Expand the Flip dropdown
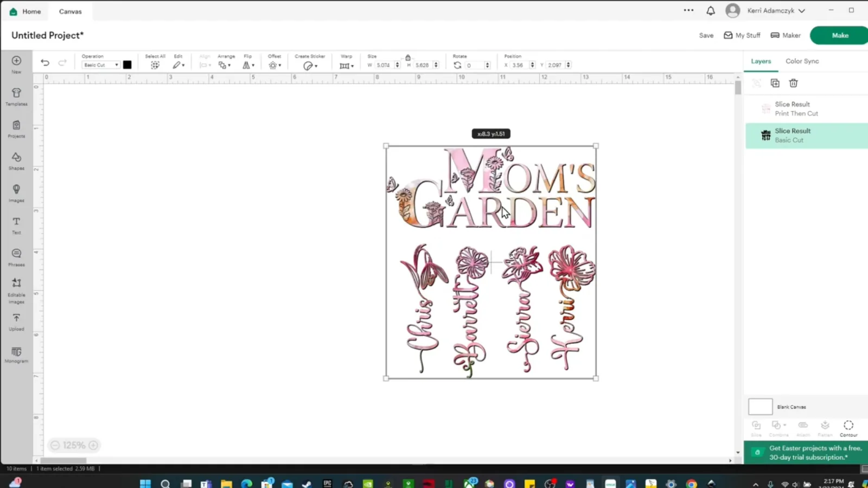Image resolution: width=868 pixels, height=488 pixels. 248,65
